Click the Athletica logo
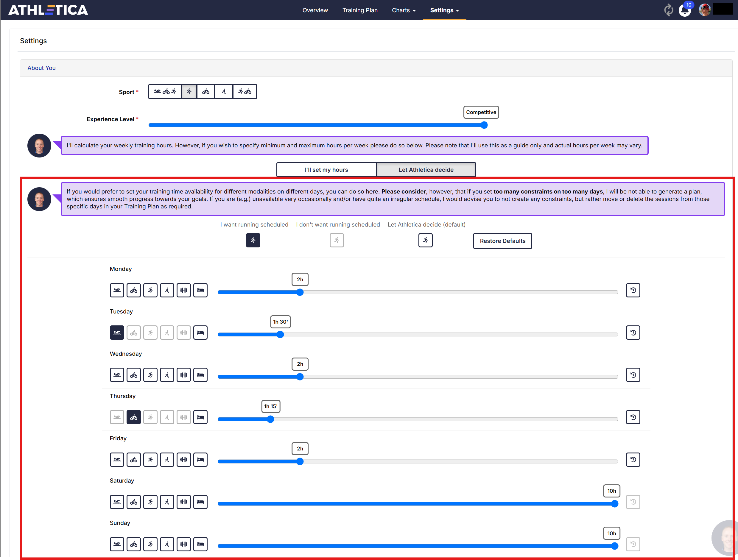 [48, 10]
